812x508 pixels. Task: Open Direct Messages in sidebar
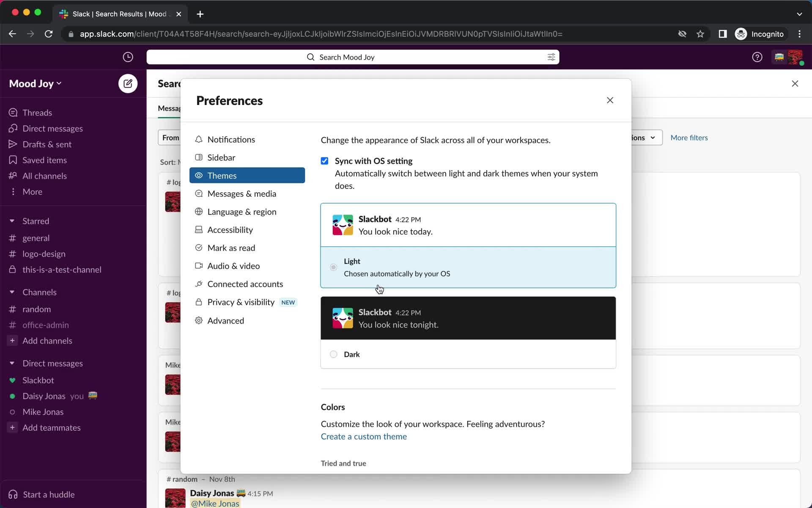[52, 363]
